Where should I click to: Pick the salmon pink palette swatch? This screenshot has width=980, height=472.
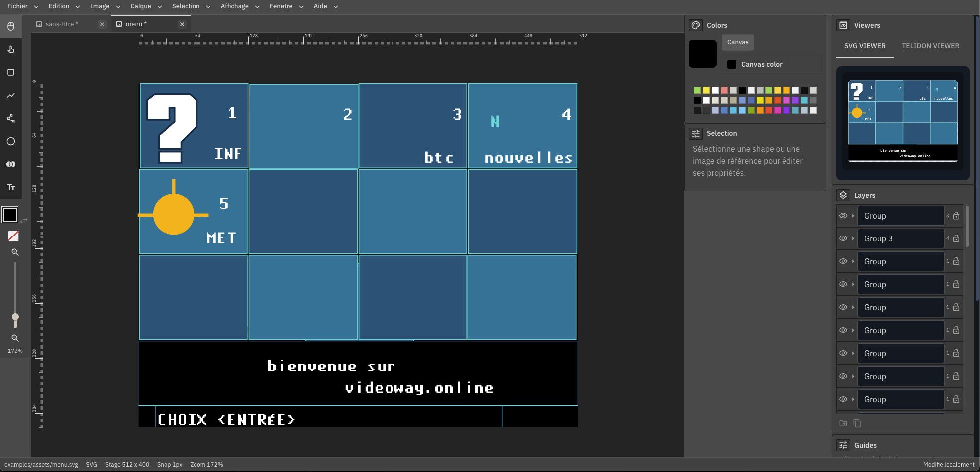(x=724, y=90)
